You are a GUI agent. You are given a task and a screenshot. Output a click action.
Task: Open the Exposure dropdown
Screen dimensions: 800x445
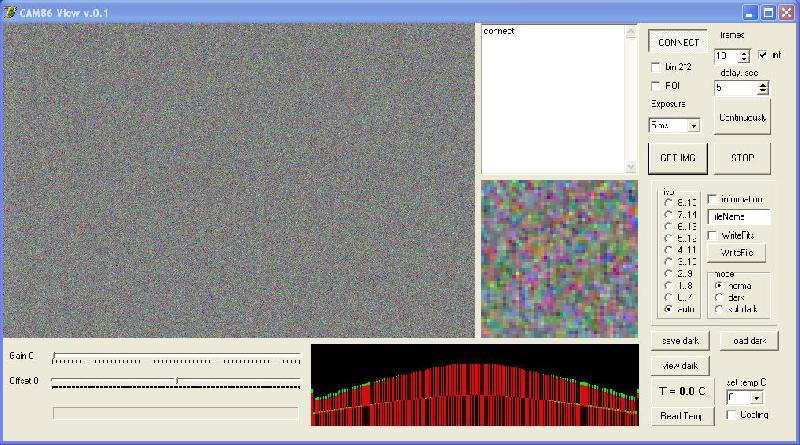693,126
